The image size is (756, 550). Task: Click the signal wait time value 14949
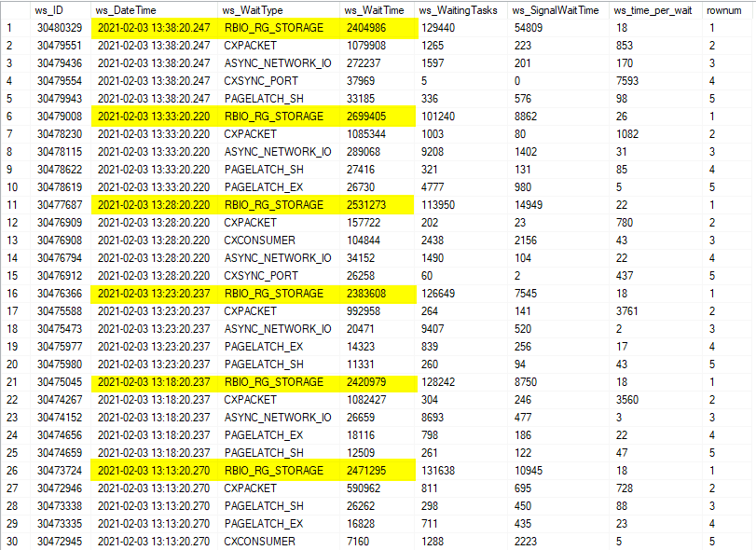[x=531, y=205]
